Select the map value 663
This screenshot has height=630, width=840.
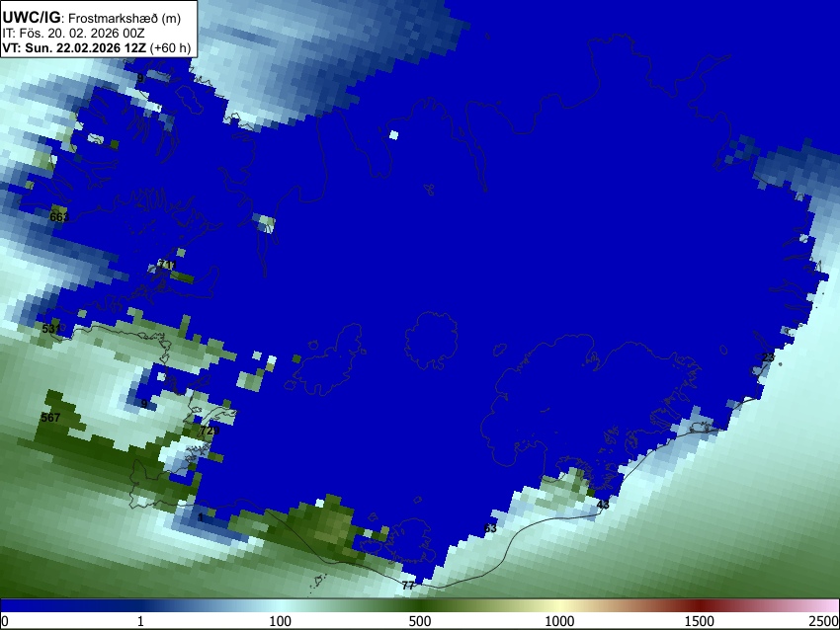59,217
